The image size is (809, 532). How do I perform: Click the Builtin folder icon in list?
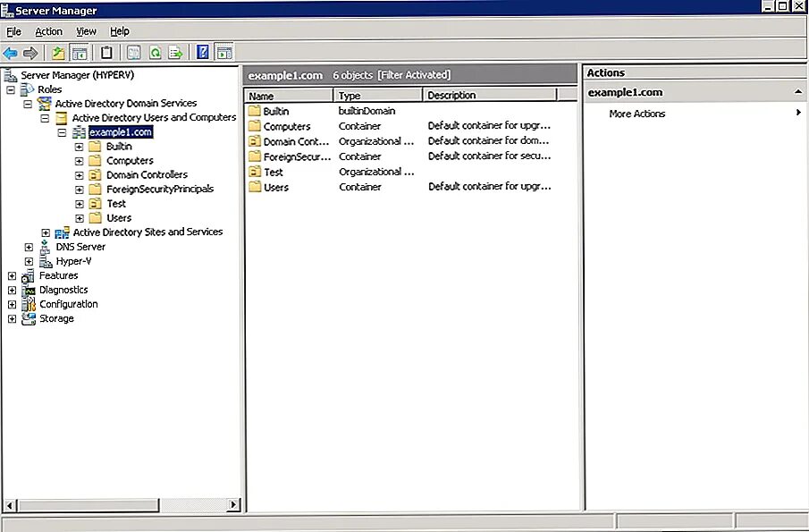tap(255, 111)
